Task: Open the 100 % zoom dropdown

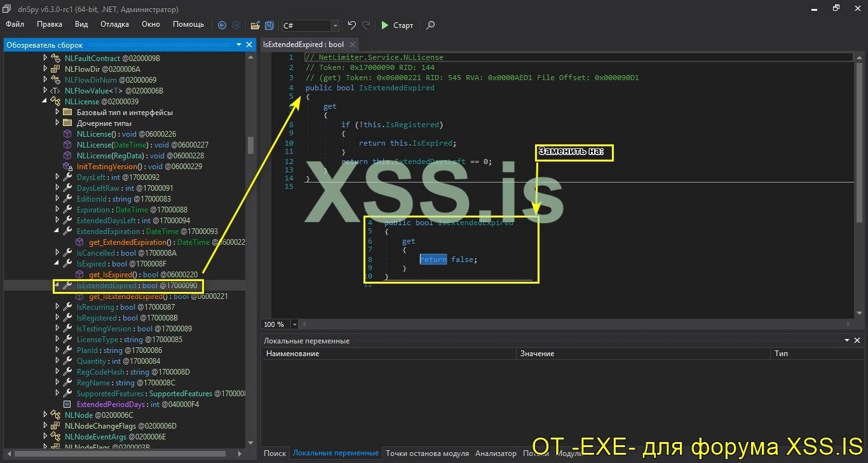Action: (x=294, y=324)
